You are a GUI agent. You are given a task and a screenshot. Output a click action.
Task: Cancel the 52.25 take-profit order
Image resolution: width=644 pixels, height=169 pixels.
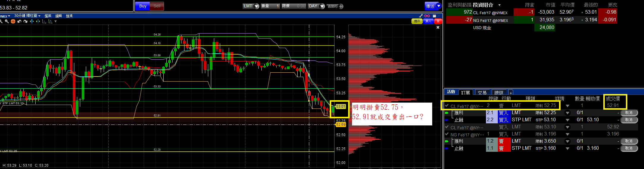(x=629, y=113)
